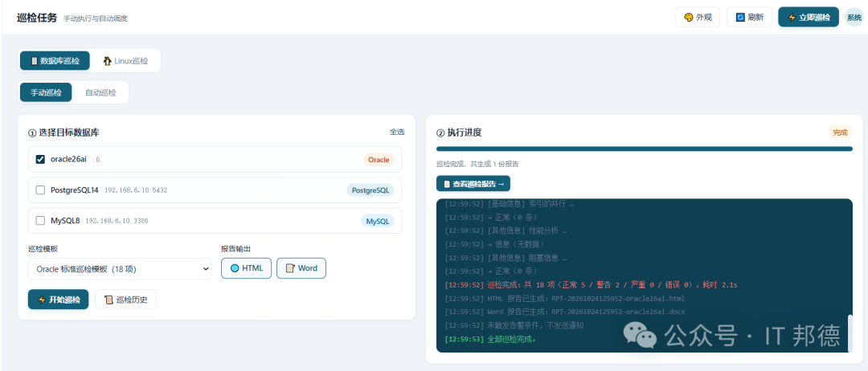Open the 系统 user avatar

(854, 17)
